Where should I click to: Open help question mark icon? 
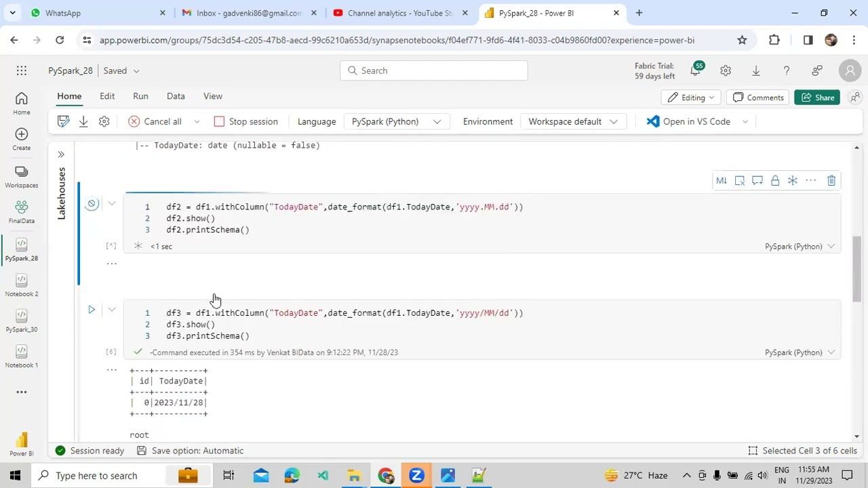pos(787,70)
